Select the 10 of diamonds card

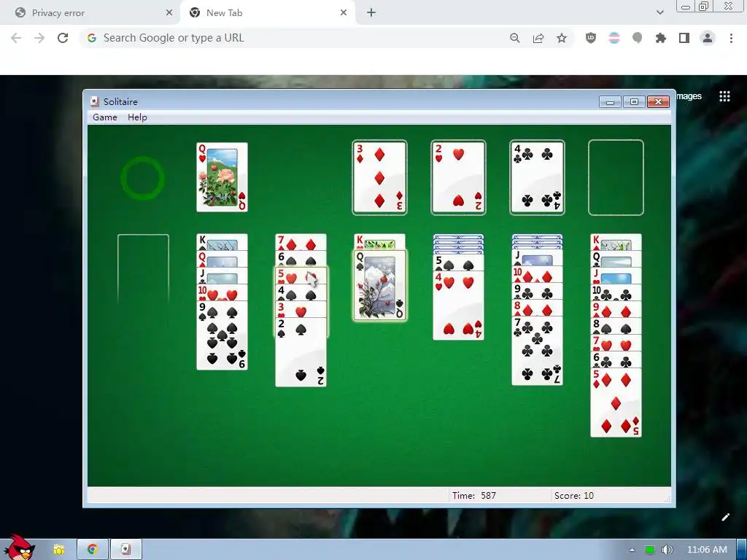[x=537, y=274]
